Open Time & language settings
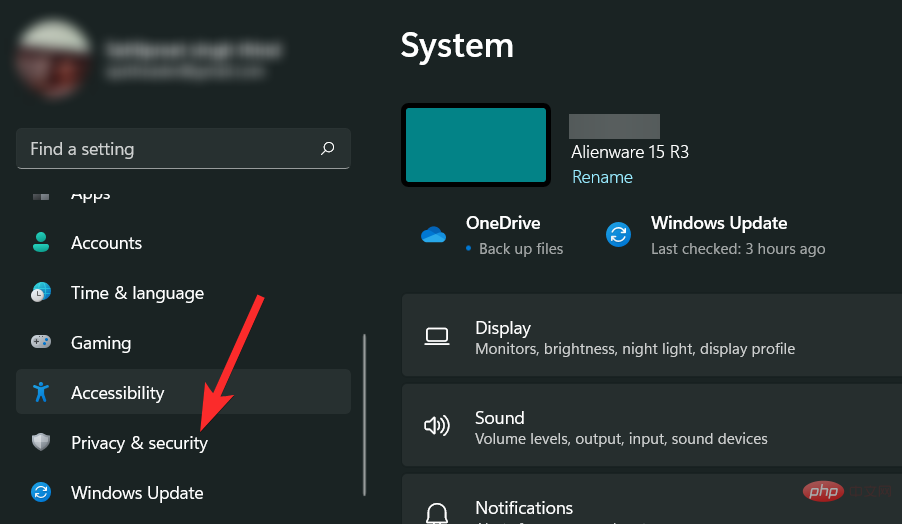Screen dimensions: 902x524 (184, 293)
